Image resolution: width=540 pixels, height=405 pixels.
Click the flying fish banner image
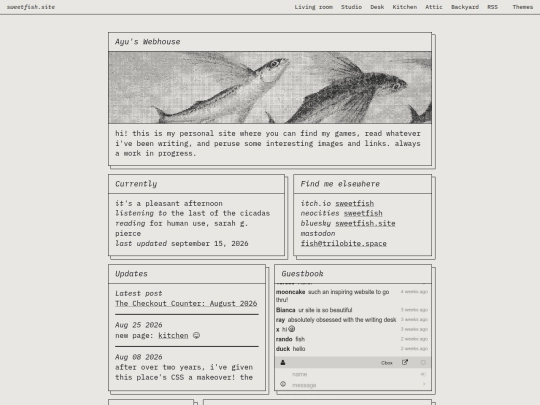[270, 87]
